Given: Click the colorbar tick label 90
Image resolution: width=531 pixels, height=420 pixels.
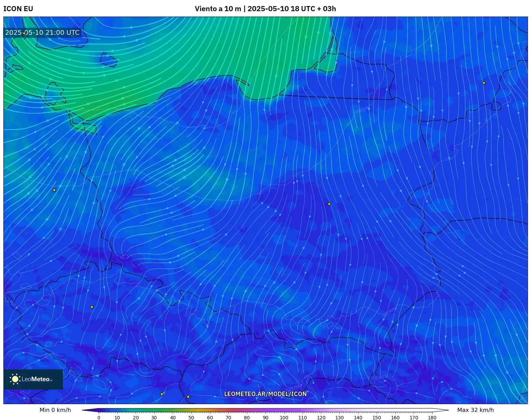Looking at the screenshot, I should point(265,418).
